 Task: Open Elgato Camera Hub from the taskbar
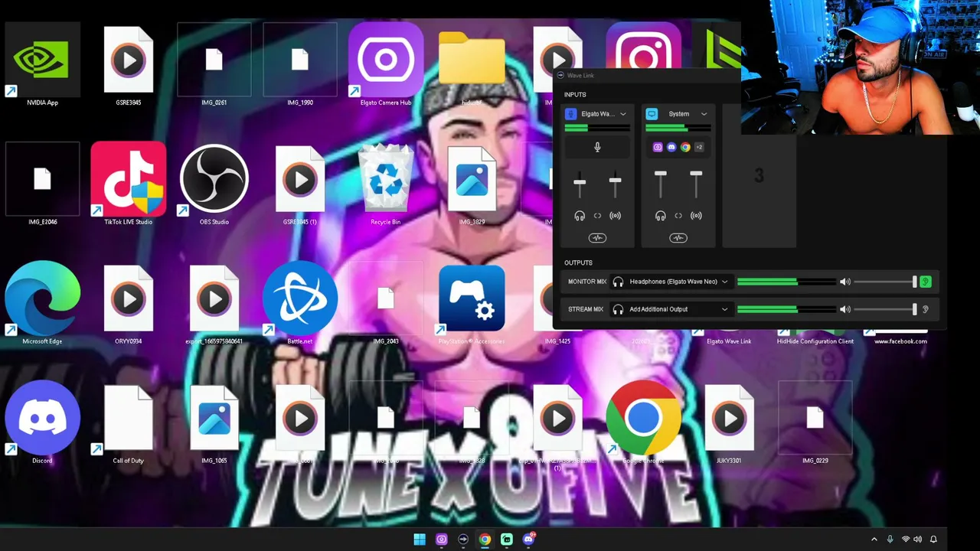click(x=442, y=540)
